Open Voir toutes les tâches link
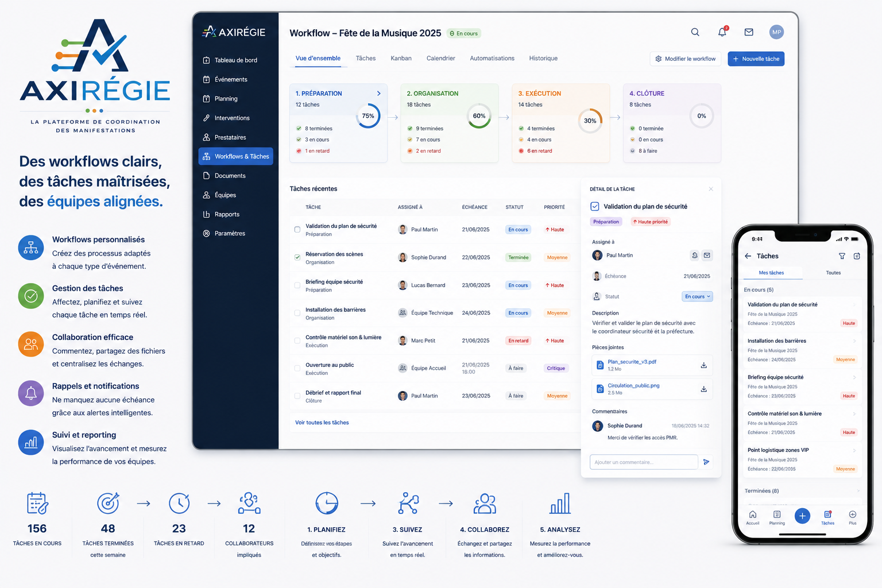This screenshot has width=882, height=588. pos(322,423)
